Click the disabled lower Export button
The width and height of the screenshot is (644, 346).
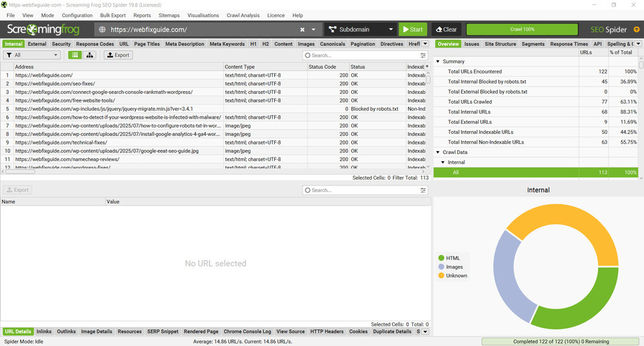[18, 190]
